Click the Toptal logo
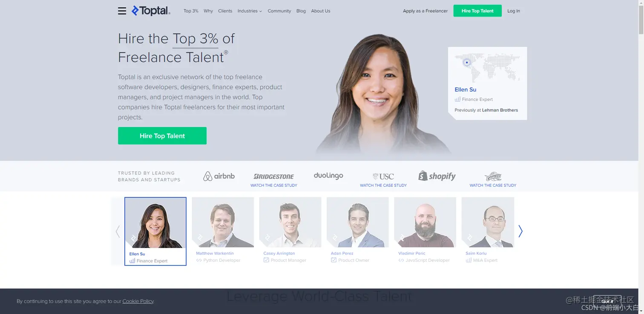This screenshot has height=314, width=644. (x=151, y=11)
